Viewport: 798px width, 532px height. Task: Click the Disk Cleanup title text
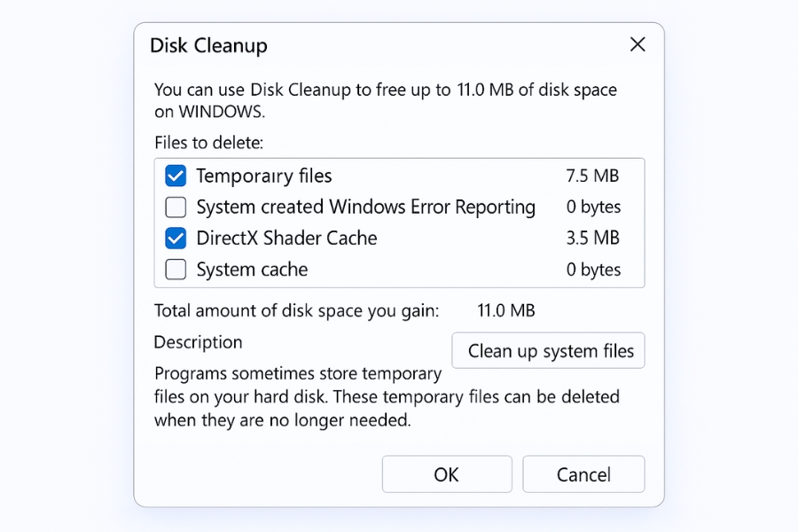pos(208,45)
